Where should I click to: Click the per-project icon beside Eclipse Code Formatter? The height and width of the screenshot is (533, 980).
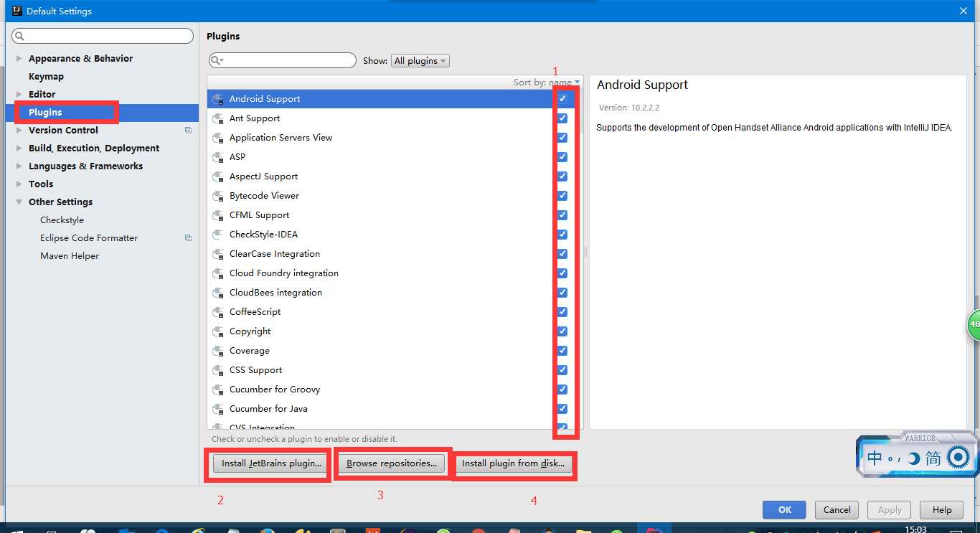coord(188,238)
